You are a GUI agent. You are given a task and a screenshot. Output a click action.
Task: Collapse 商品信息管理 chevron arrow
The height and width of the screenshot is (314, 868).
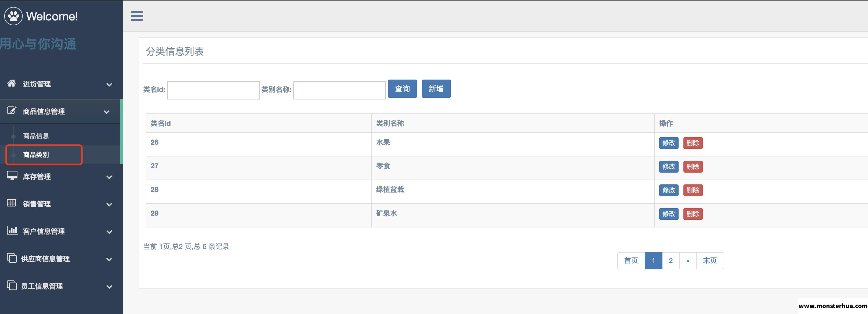[x=107, y=112]
